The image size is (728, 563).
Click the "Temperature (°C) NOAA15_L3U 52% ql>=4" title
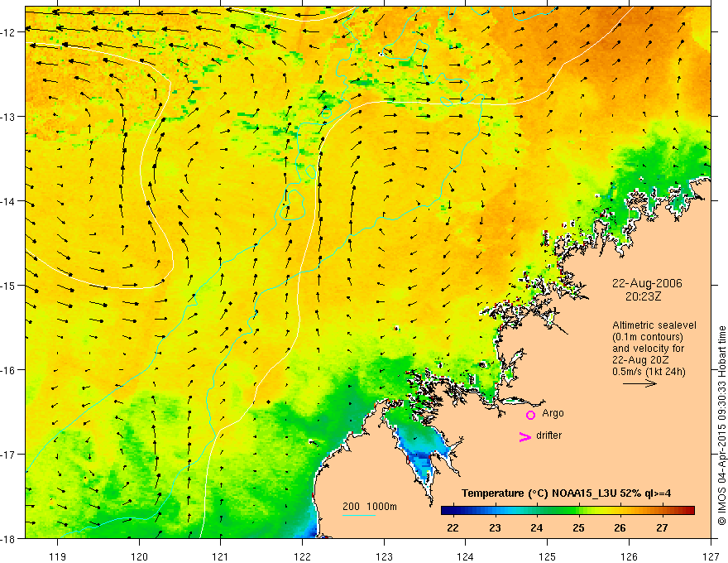(566, 493)
